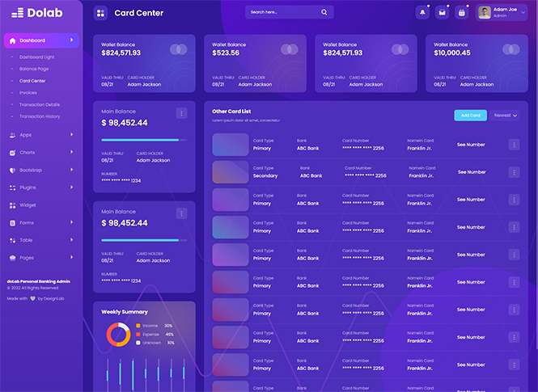Click the Add Card button

[470, 116]
